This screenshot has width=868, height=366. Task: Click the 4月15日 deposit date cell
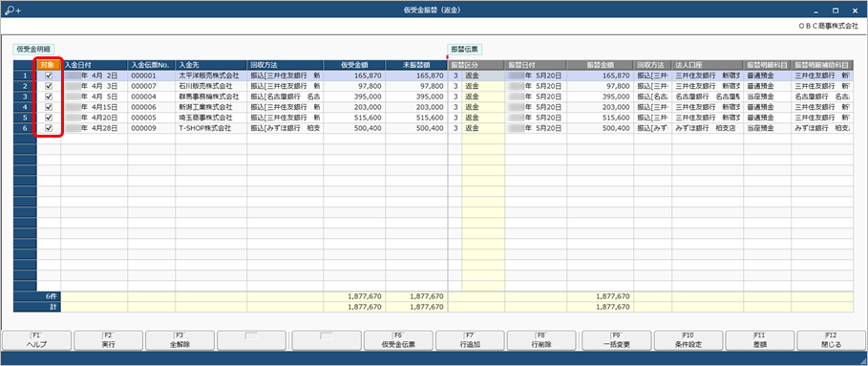pos(95,107)
